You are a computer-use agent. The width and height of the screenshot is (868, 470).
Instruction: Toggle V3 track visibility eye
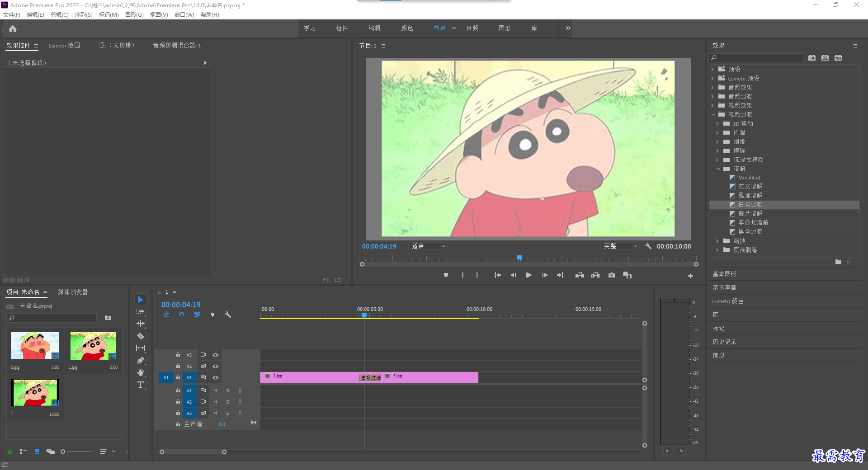click(x=216, y=355)
